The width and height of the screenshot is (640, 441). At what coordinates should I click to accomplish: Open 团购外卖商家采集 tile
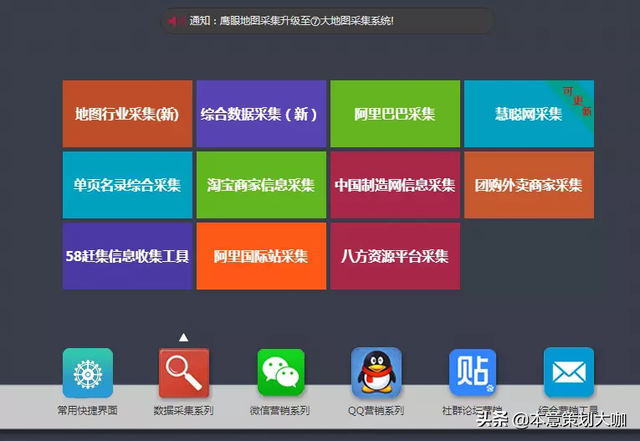click(529, 185)
